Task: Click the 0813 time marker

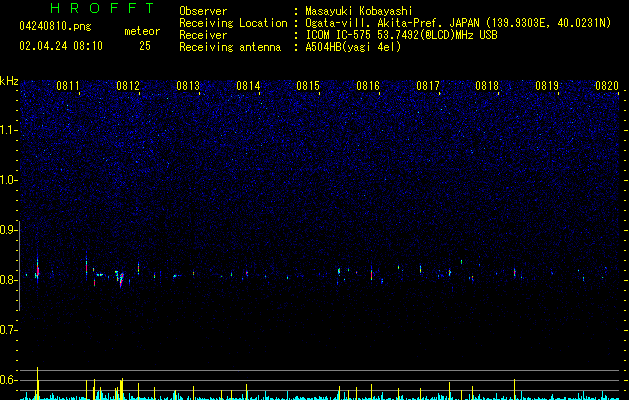Action: (x=188, y=86)
